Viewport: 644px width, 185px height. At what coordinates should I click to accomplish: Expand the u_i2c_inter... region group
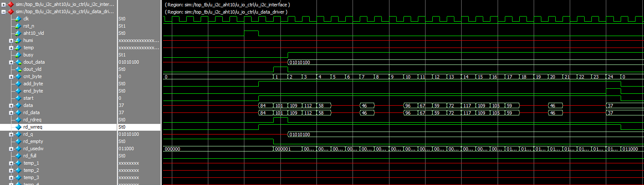[x=4, y=4]
